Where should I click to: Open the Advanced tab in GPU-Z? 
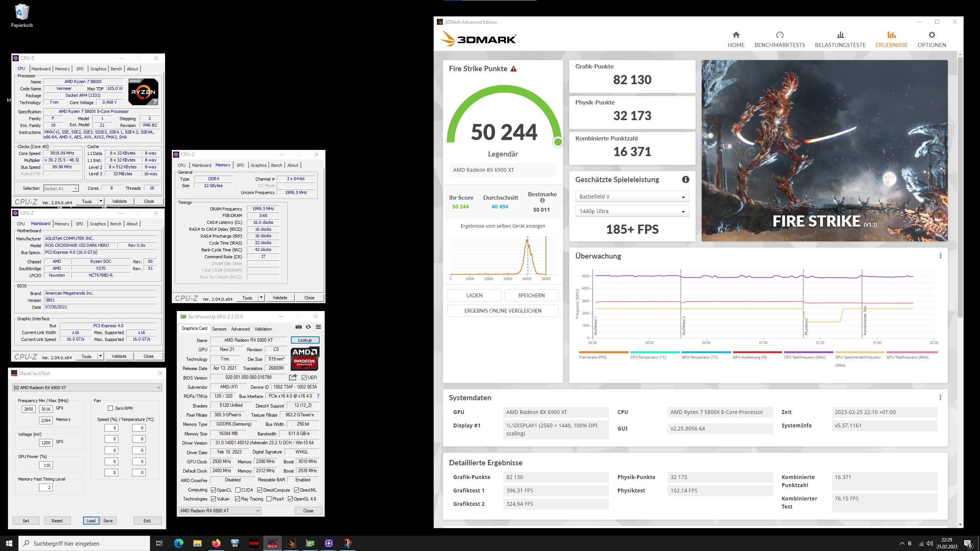pyautogui.click(x=240, y=329)
